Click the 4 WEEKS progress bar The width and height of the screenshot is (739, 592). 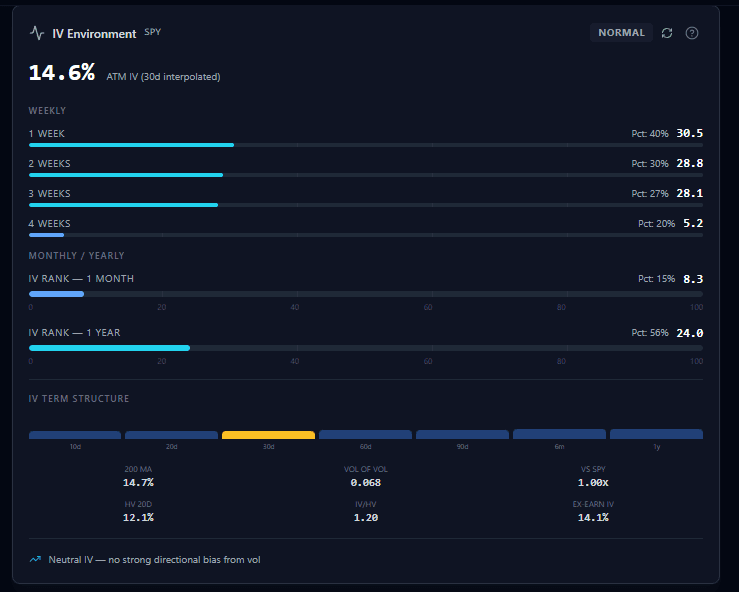(x=366, y=235)
